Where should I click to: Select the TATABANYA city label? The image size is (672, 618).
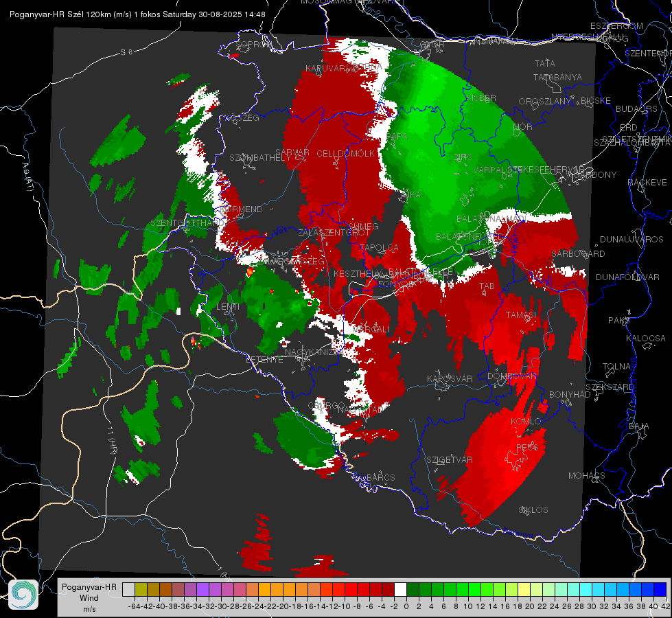click(x=557, y=78)
